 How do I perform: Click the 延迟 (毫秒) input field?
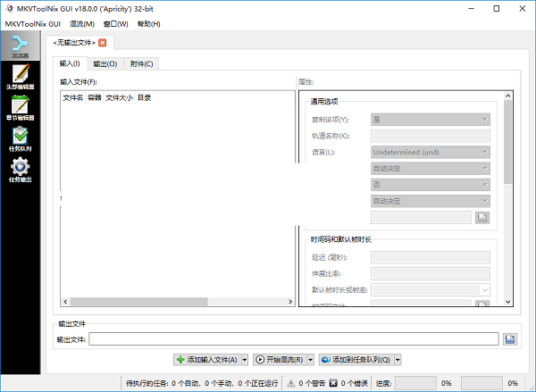tap(431, 257)
